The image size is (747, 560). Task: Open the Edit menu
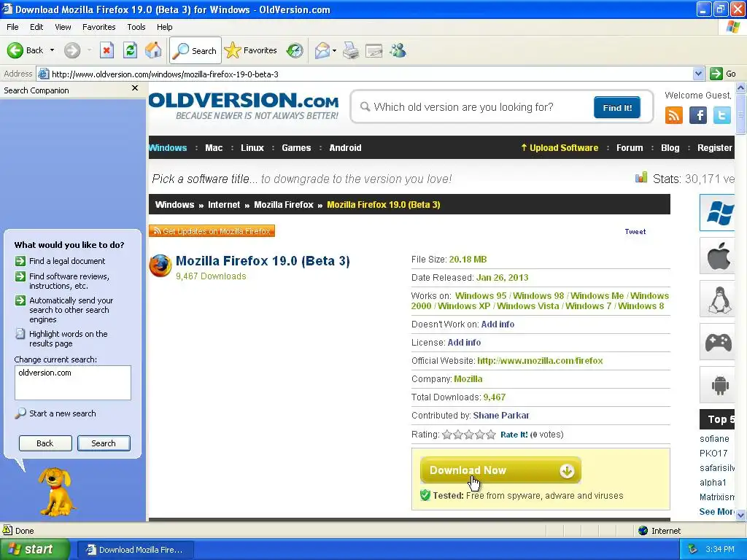pyautogui.click(x=36, y=27)
